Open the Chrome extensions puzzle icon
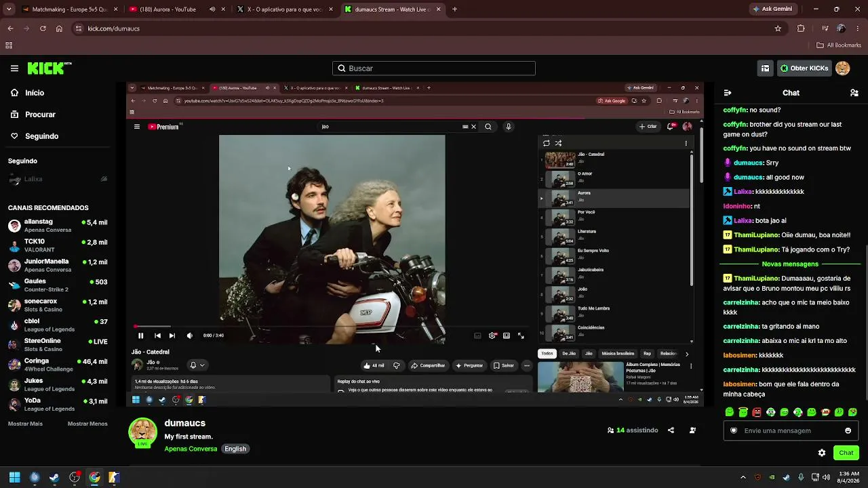The height and width of the screenshot is (488, 868). (801, 28)
